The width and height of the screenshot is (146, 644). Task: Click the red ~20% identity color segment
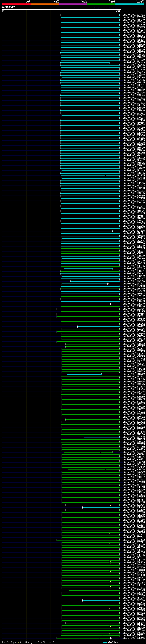point(16,4)
